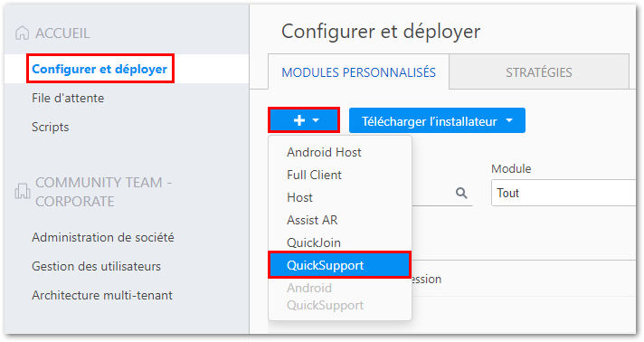
Task: Select Android Host menu entry
Action: [x=324, y=152]
